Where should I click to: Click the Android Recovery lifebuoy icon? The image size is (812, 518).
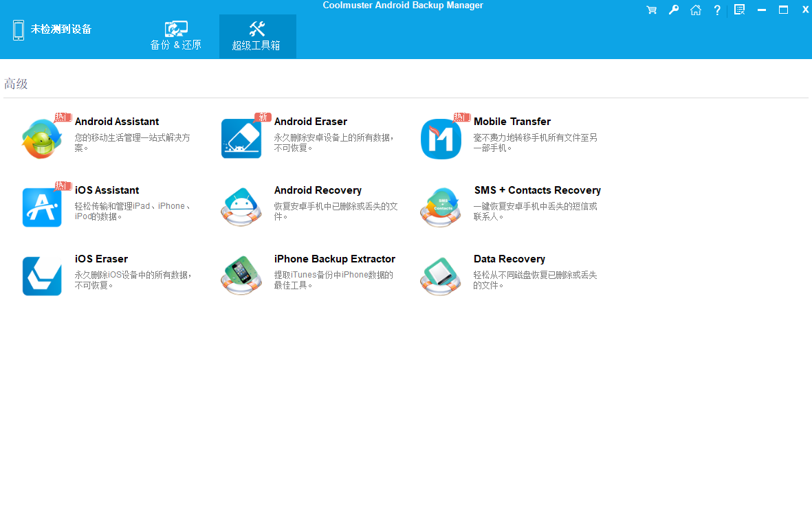[x=241, y=207]
